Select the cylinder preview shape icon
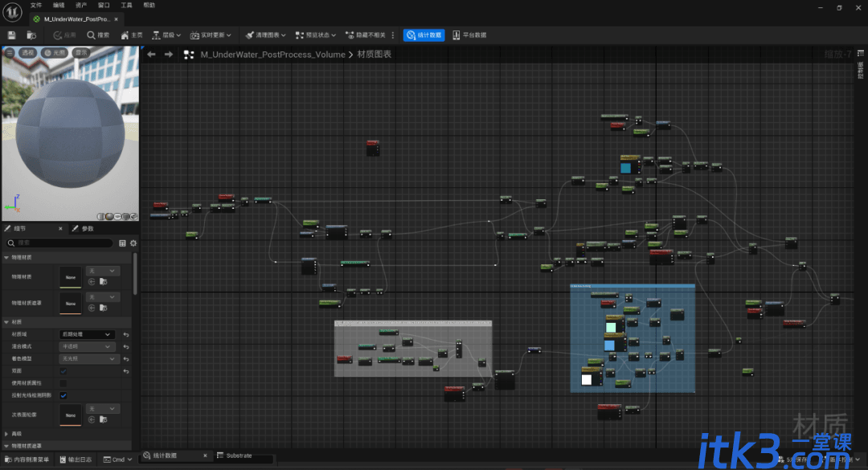This screenshot has height=470, width=868. [100, 216]
